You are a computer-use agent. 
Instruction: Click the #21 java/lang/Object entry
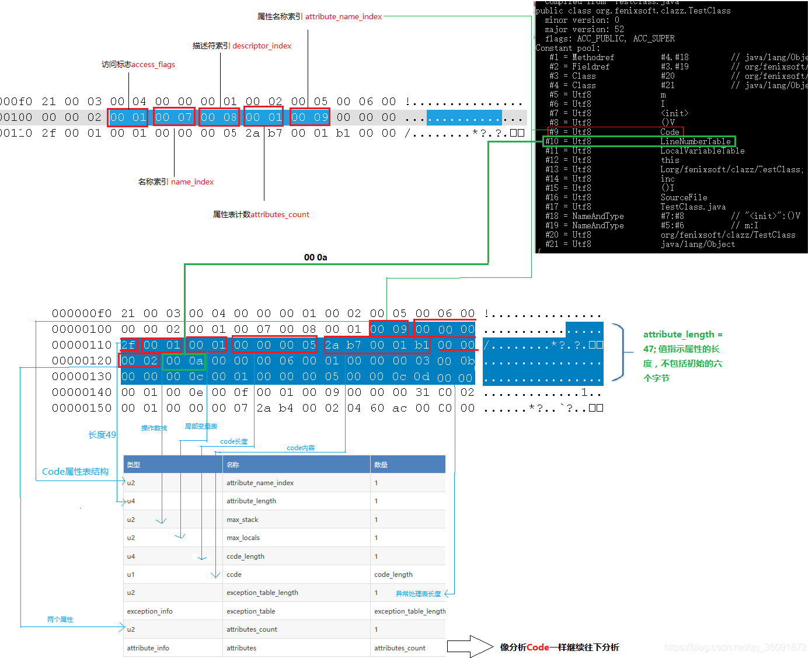click(640, 245)
